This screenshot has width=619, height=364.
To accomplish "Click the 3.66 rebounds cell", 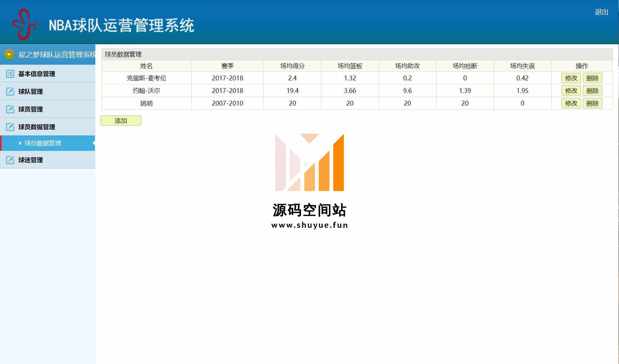I will click(x=350, y=91).
